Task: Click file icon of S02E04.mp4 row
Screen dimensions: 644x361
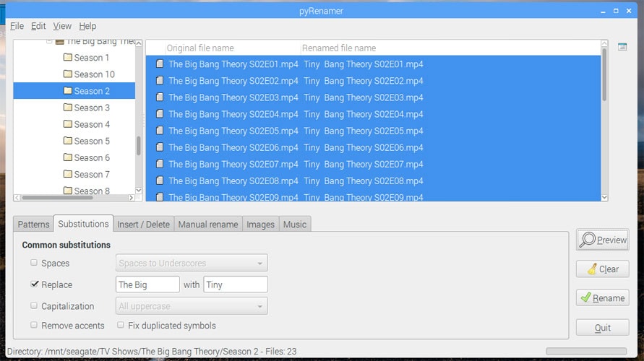Action: click(160, 113)
